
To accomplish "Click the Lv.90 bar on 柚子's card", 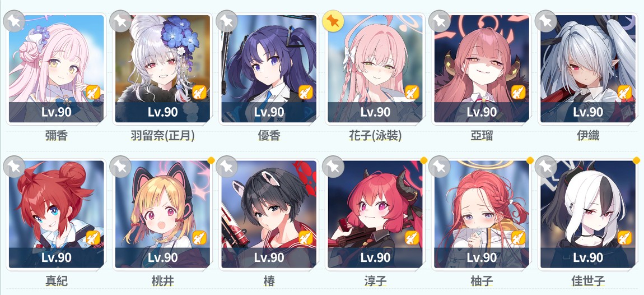I will coord(482,258).
